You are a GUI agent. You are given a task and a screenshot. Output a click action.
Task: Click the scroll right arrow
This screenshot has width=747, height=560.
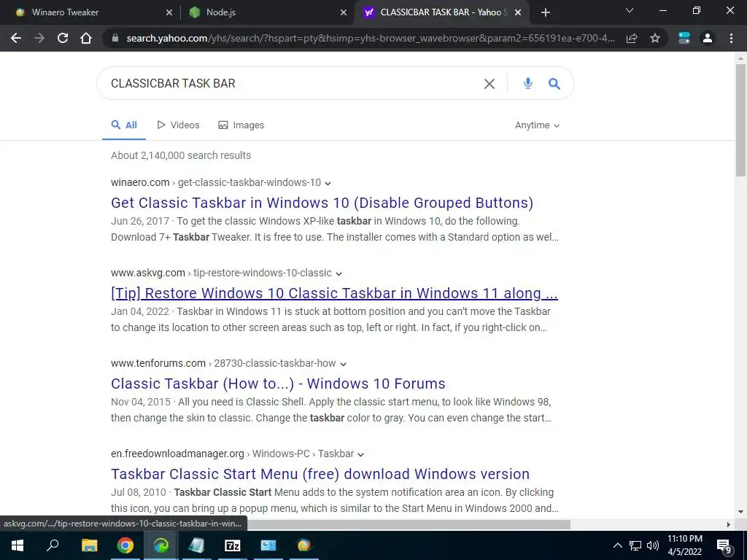(729, 524)
